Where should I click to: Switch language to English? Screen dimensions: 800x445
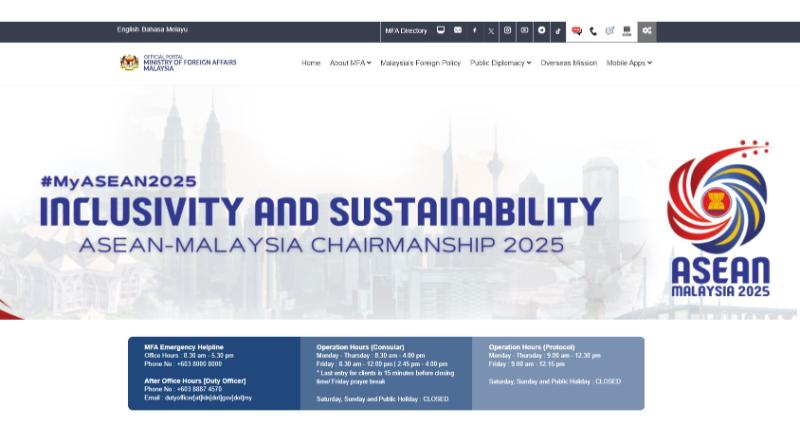click(128, 30)
